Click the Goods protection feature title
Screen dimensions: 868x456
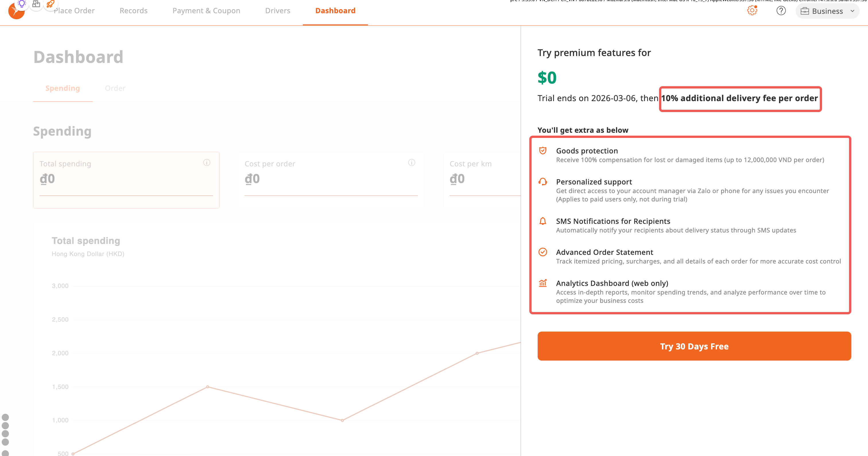[x=587, y=151]
